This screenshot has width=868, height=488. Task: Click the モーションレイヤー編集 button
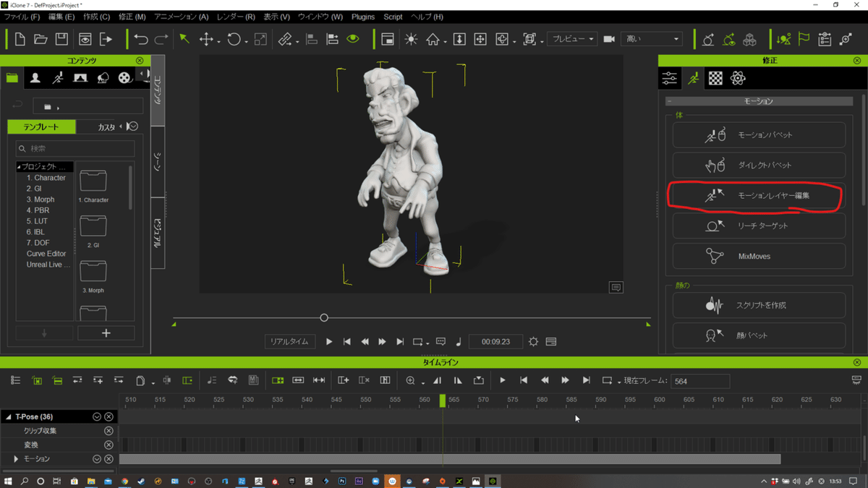[758, 195]
